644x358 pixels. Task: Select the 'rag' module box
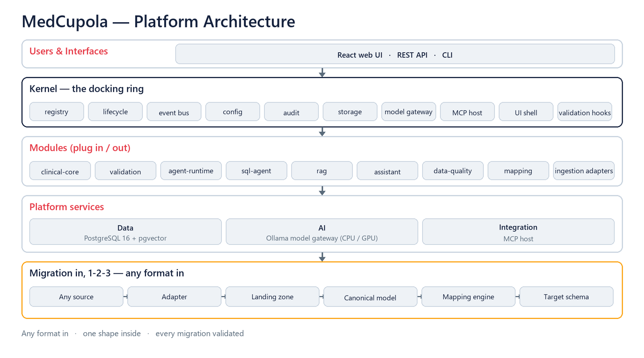(x=322, y=171)
